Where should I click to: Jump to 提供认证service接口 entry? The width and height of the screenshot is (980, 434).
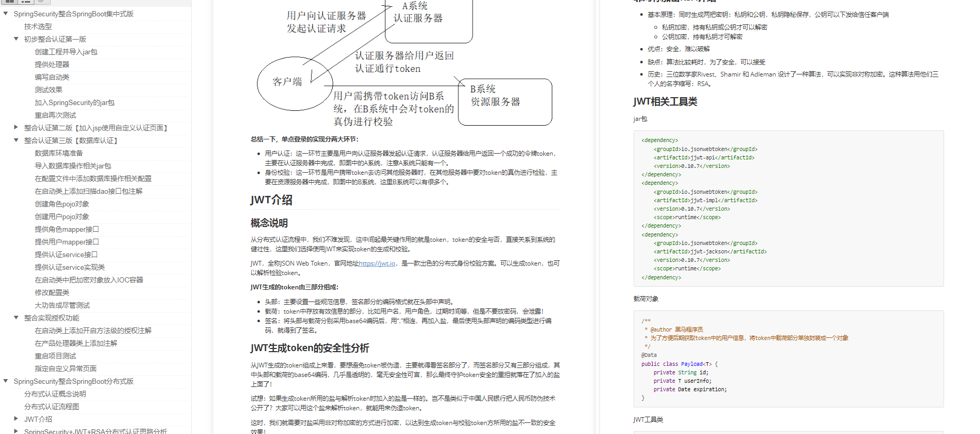point(66,254)
